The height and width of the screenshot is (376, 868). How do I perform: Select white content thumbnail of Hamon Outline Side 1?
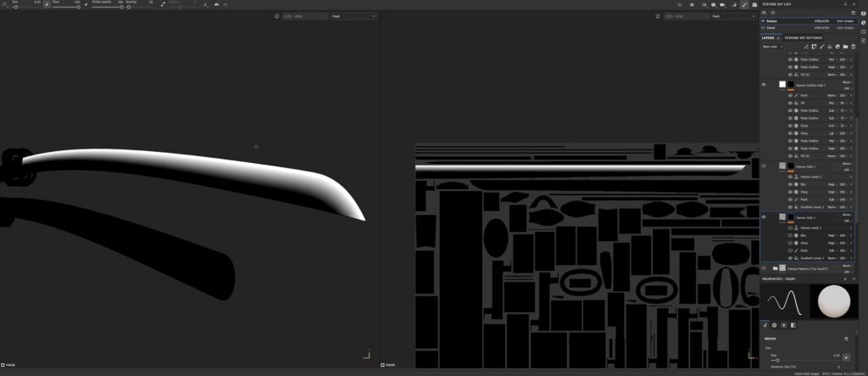coord(782,84)
